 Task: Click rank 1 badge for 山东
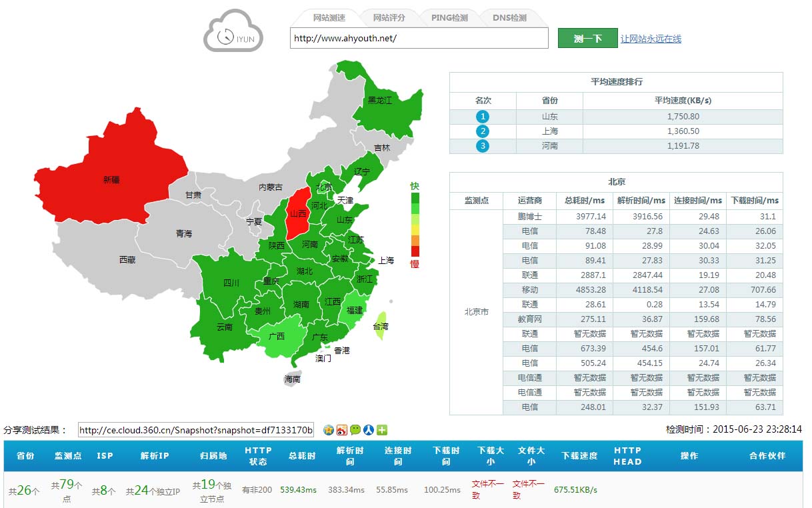click(x=483, y=117)
